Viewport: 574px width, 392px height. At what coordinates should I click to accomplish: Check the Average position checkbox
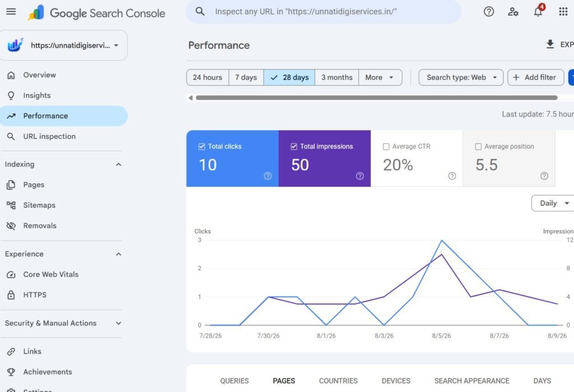point(478,146)
